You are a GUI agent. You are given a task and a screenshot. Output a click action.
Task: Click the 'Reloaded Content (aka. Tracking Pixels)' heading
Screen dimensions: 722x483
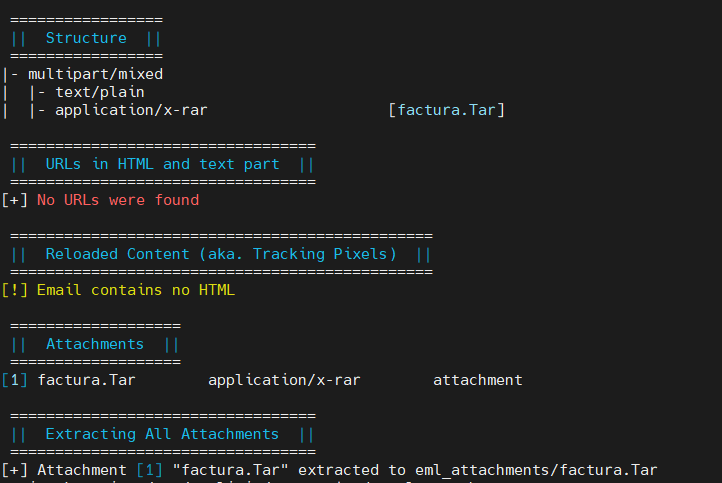(221, 254)
